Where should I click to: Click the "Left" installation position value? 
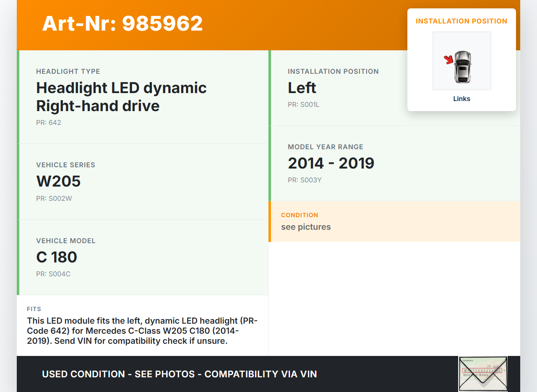302,88
